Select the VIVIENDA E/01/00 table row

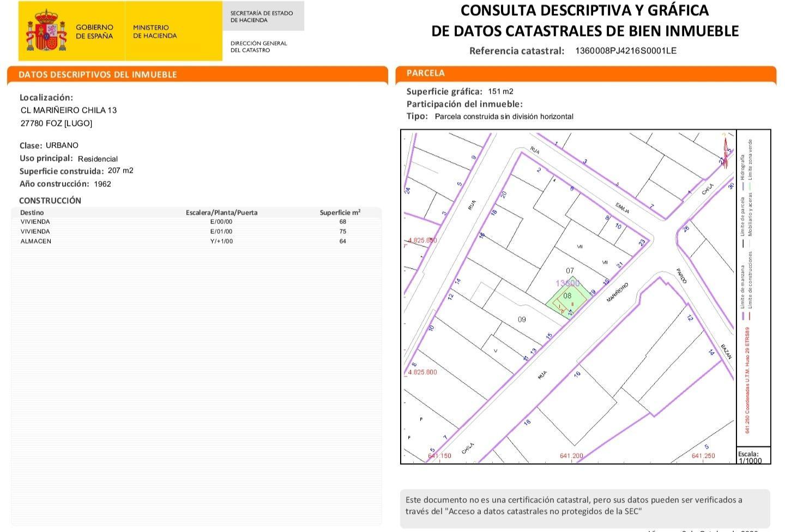(196, 232)
